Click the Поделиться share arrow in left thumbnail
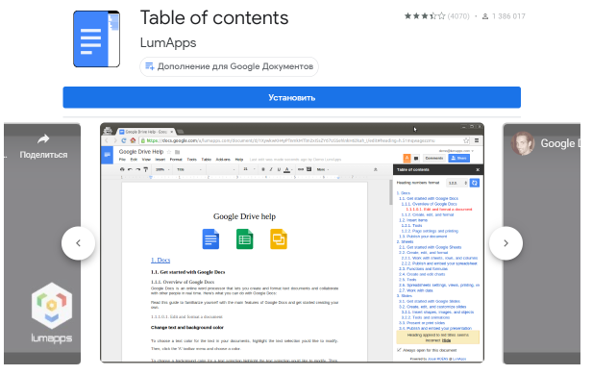The height and width of the screenshot is (375, 592). [43, 139]
